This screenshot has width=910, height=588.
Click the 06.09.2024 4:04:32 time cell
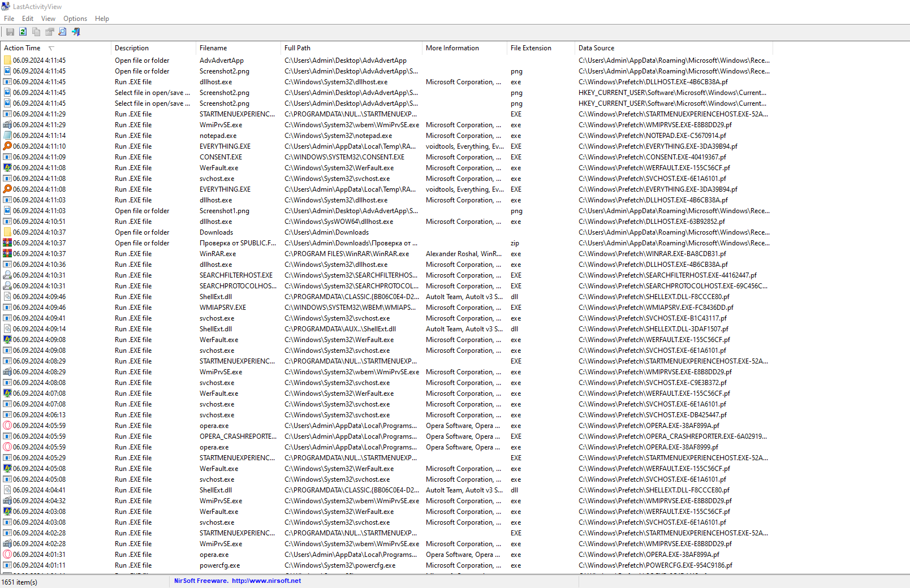[39, 501]
